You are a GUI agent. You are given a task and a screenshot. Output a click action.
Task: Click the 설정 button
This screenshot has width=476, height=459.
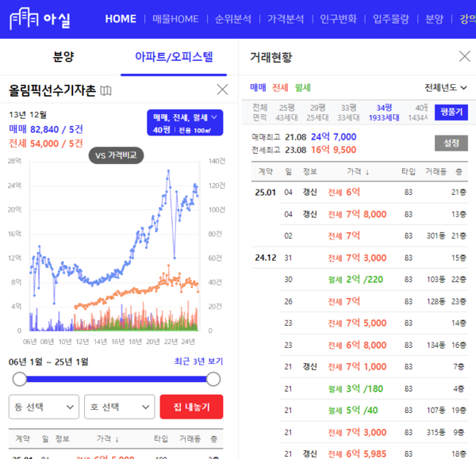[x=451, y=143]
